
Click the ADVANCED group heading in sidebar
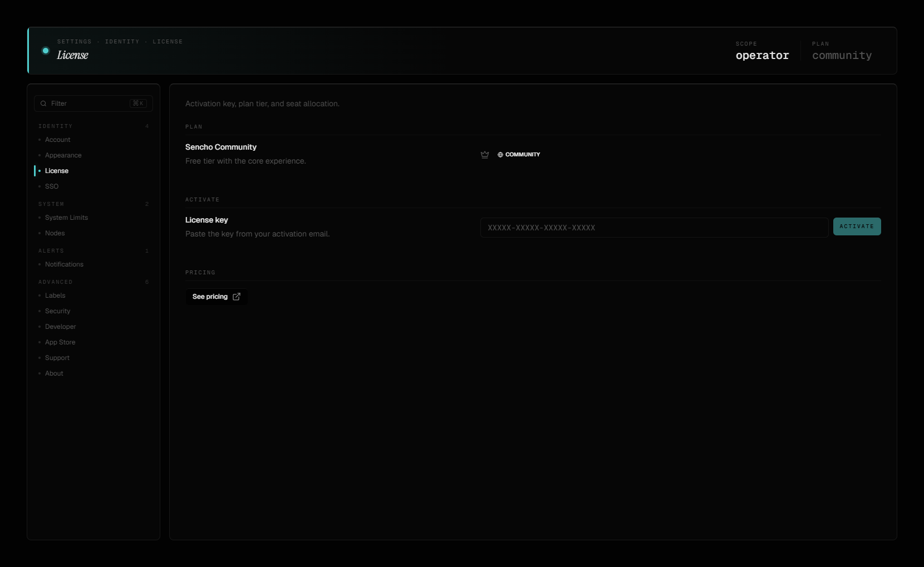[x=56, y=282]
